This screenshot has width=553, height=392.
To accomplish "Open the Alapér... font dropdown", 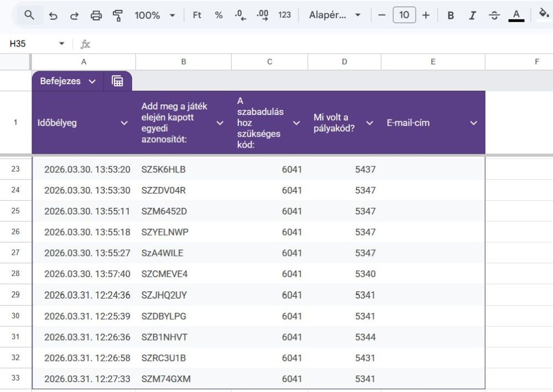I will (x=335, y=15).
